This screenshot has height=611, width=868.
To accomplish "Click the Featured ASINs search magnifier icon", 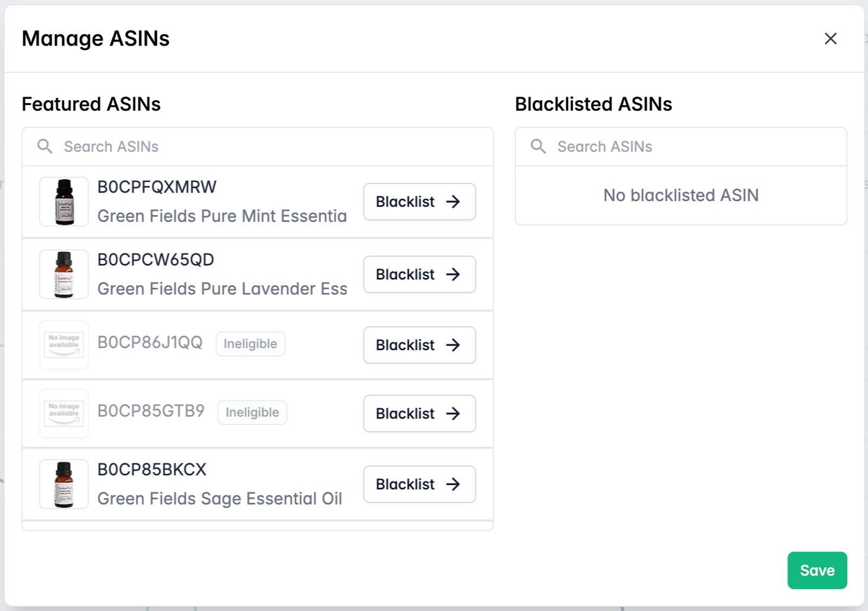I will click(45, 146).
